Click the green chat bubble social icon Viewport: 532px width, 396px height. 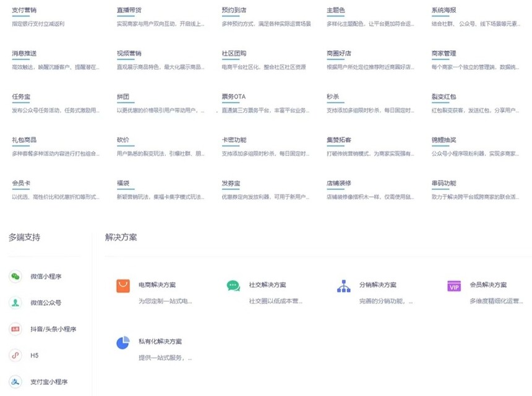(233, 285)
